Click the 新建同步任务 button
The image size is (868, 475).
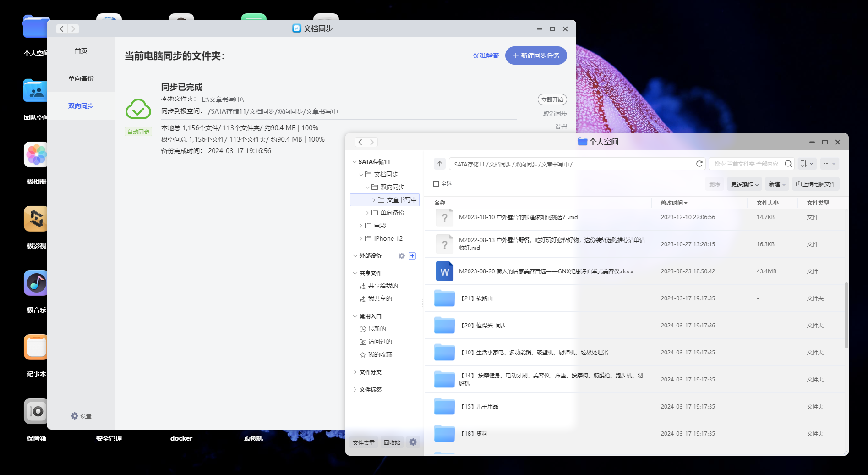536,55
